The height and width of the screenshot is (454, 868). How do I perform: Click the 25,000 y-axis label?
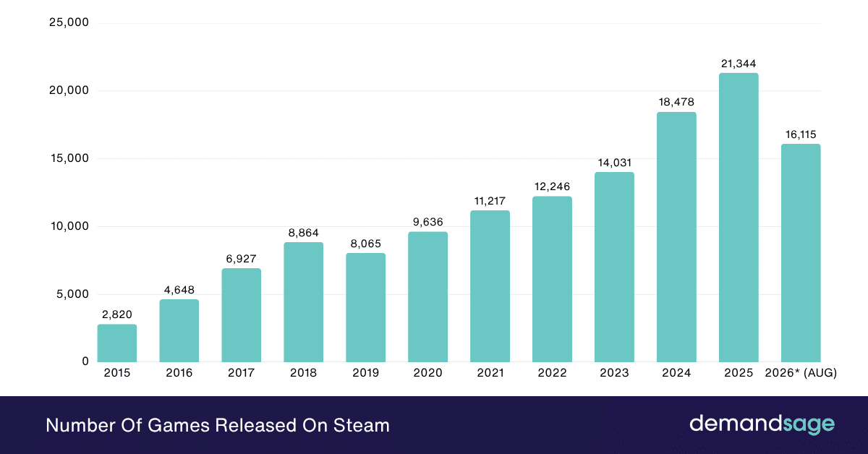(x=69, y=23)
